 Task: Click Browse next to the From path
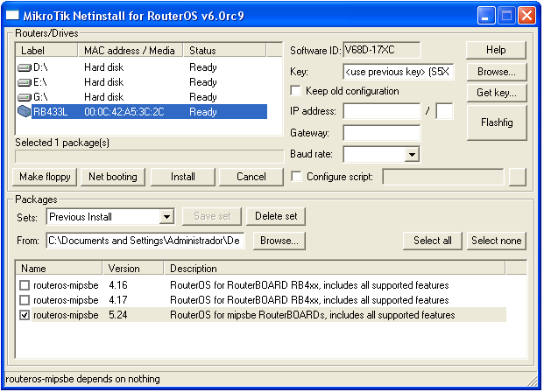[x=279, y=241]
